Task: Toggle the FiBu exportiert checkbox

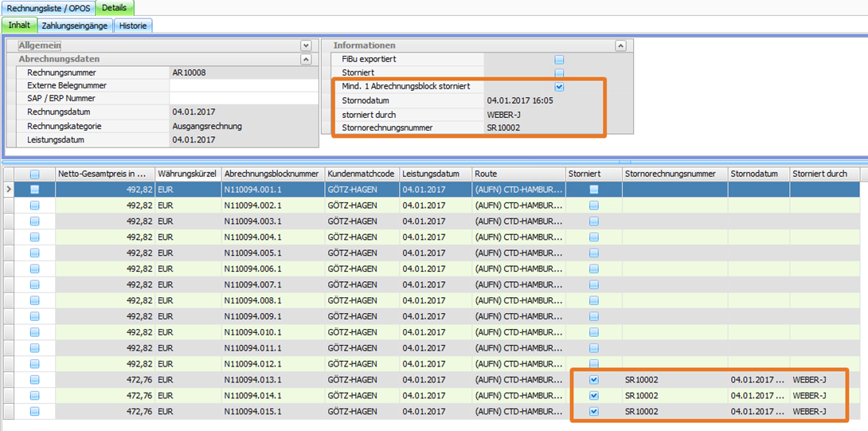Action: [559, 60]
